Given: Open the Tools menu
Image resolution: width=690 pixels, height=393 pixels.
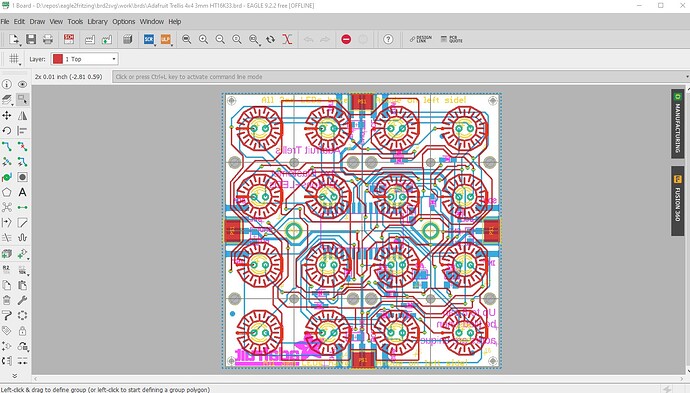Looking at the screenshot, I should tap(75, 22).
